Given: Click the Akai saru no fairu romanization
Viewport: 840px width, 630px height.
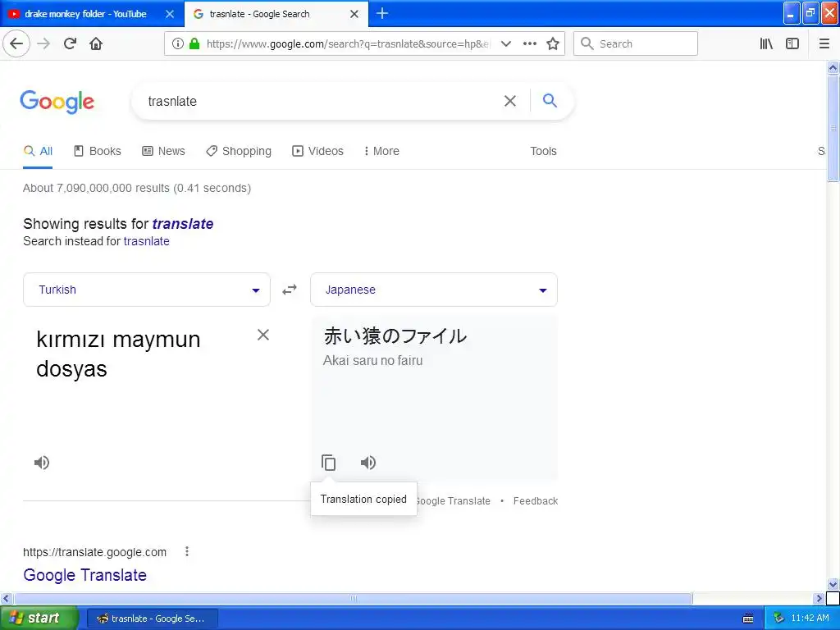Looking at the screenshot, I should (x=373, y=361).
